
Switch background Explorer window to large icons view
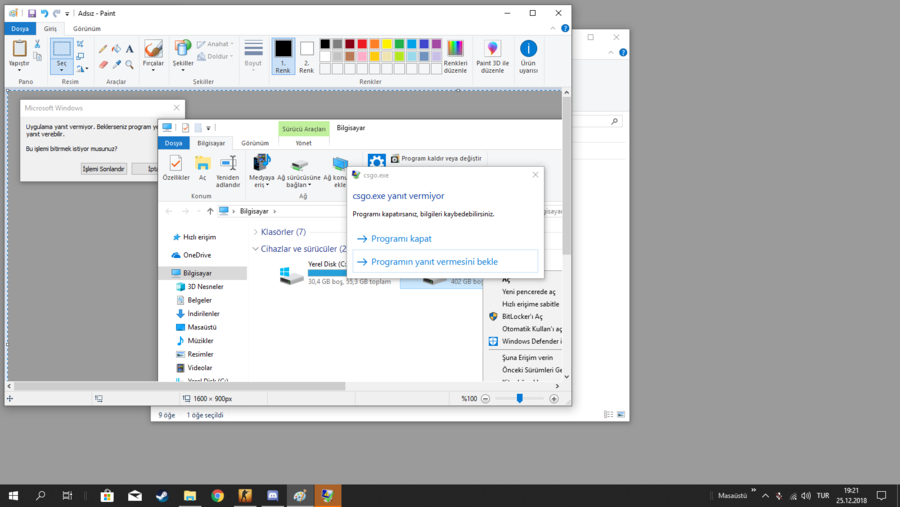[x=620, y=415]
